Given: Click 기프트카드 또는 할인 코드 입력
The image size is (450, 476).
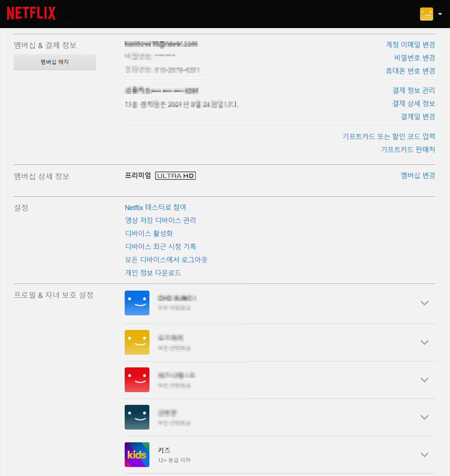Looking at the screenshot, I should pyautogui.click(x=389, y=136).
